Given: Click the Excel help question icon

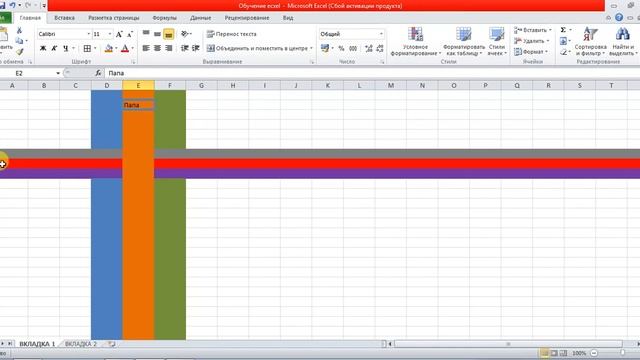Looking at the screenshot, I should tap(619, 18).
